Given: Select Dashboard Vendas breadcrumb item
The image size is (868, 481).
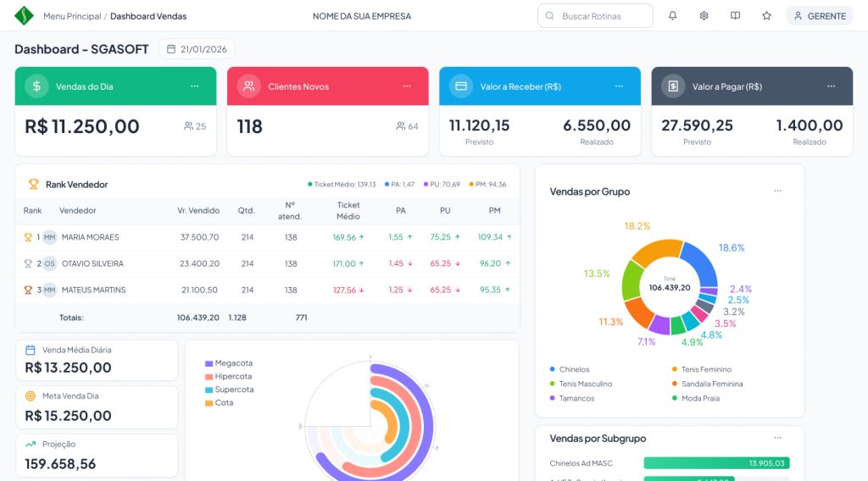Looking at the screenshot, I should tap(148, 16).
